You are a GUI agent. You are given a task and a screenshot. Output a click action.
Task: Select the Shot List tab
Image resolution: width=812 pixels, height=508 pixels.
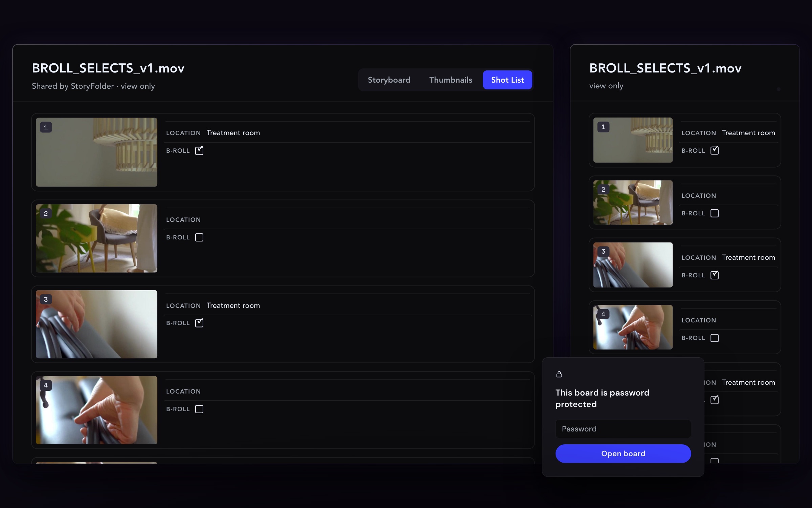(x=507, y=80)
